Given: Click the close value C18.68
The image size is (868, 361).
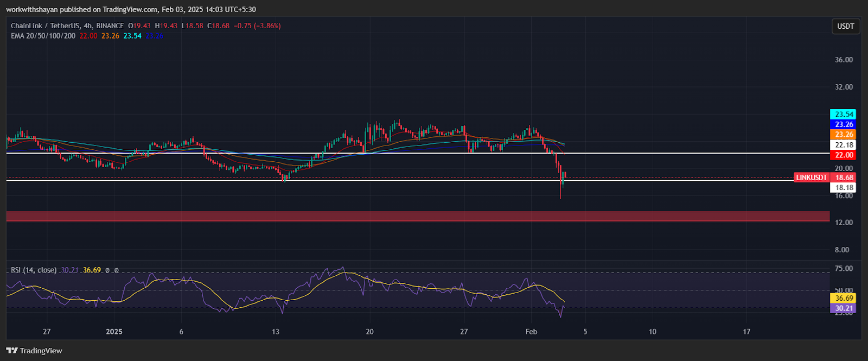Looking at the screenshot, I should (x=219, y=26).
